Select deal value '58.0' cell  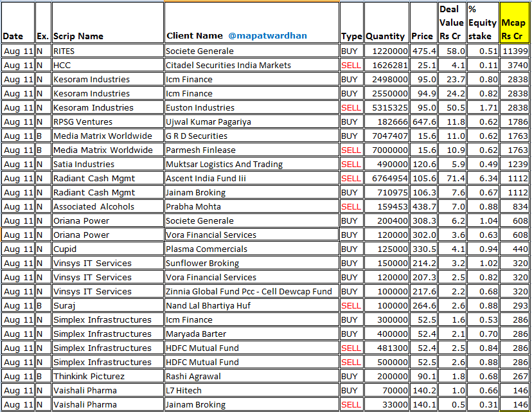pyautogui.click(x=452, y=51)
